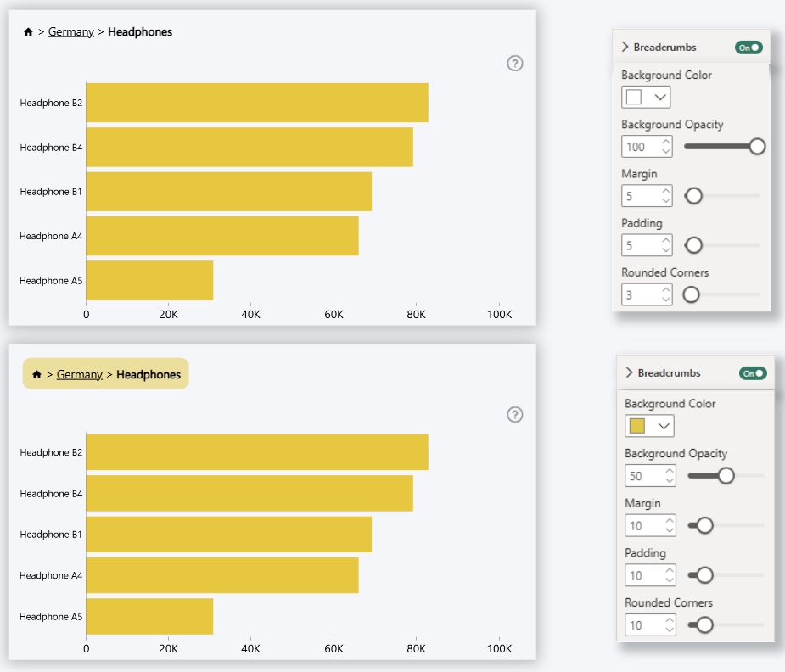Click the home icon in top chart breadcrumb
This screenshot has height=672, width=785.
pyautogui.click(x=28, y=32)
